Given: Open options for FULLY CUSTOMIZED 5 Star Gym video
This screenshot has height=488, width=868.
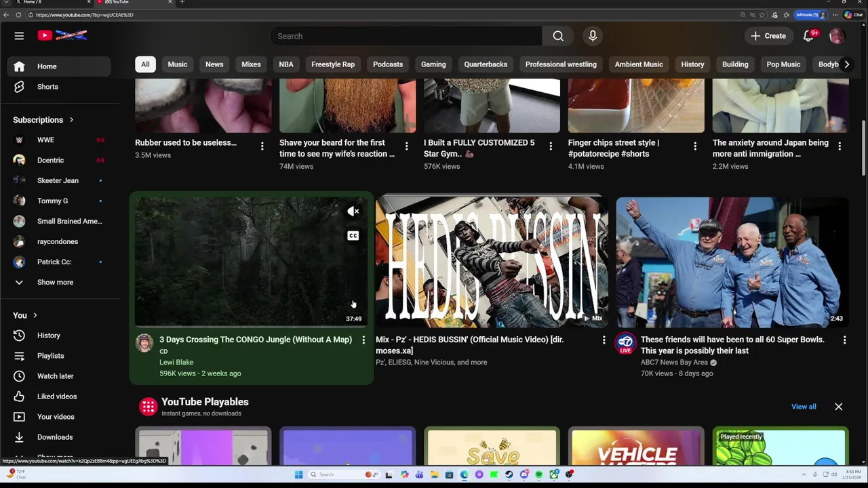Looking at the screenshot, I should pyautogui.click(x=551, y=146).
